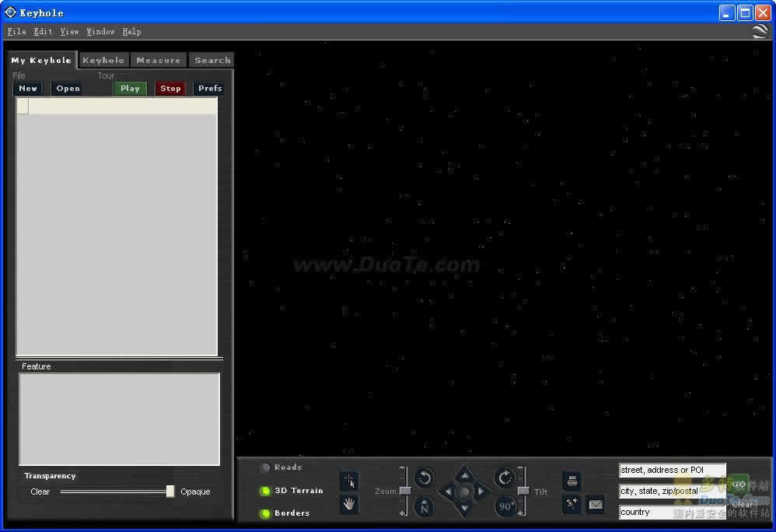Viewport: 776px width, 532px height.
Task: Click the 90° tilt reset button
Action: 505,506
